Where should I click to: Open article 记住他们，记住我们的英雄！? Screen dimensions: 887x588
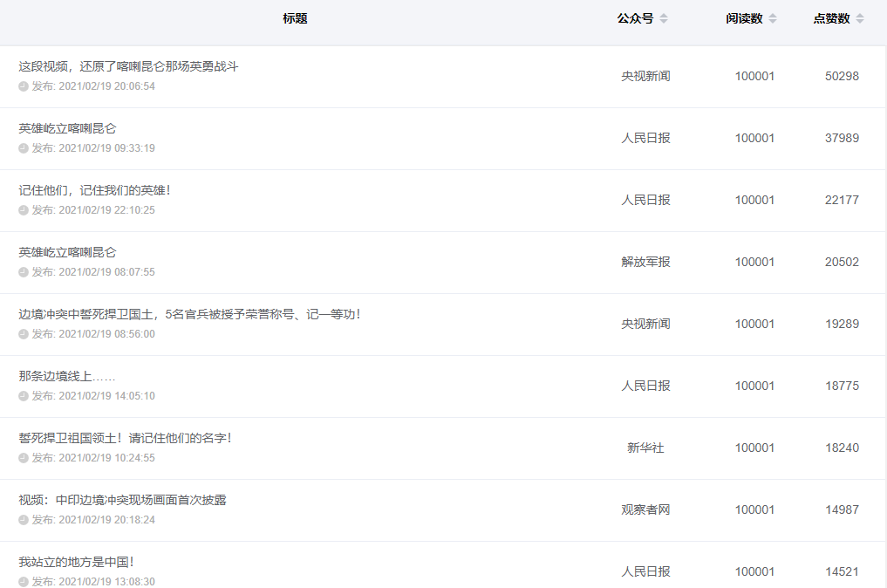[95, 191]
